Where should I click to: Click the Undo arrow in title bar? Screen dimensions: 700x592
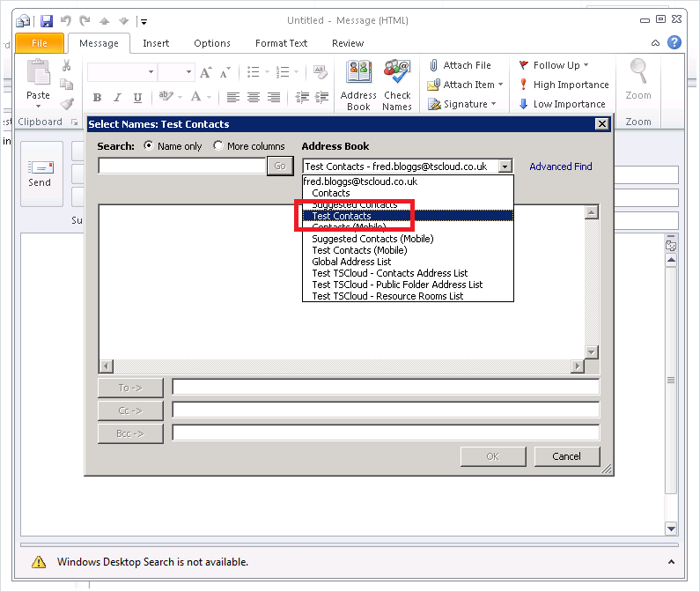[x=66, y=20]
